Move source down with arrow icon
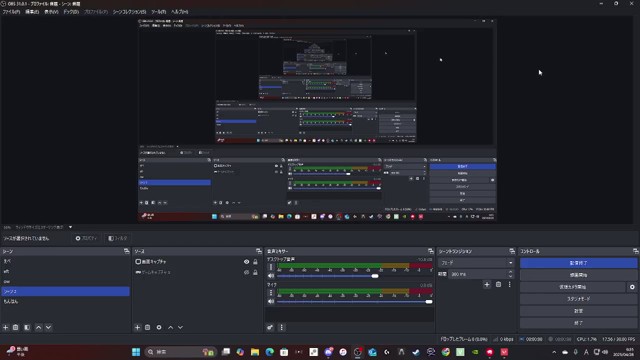Screen dimensions: 640x360 pos(180,327)
